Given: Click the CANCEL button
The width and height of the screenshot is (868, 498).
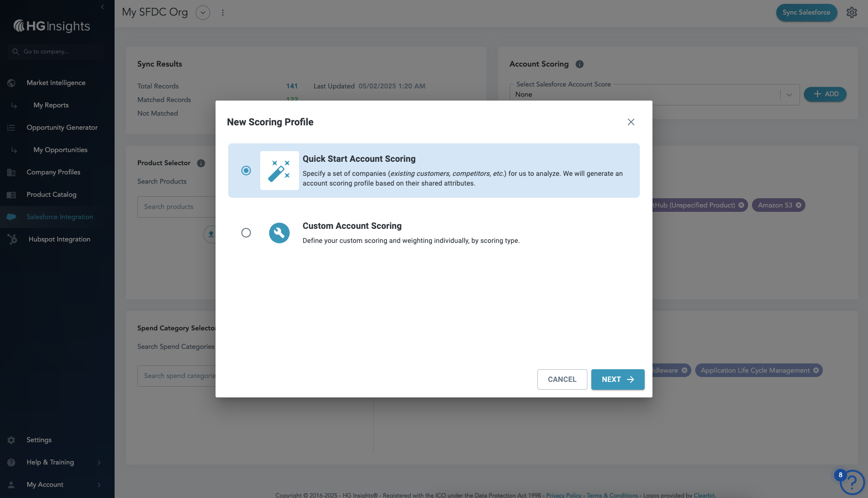Looking at the screenshot, I should pos(562,379).
